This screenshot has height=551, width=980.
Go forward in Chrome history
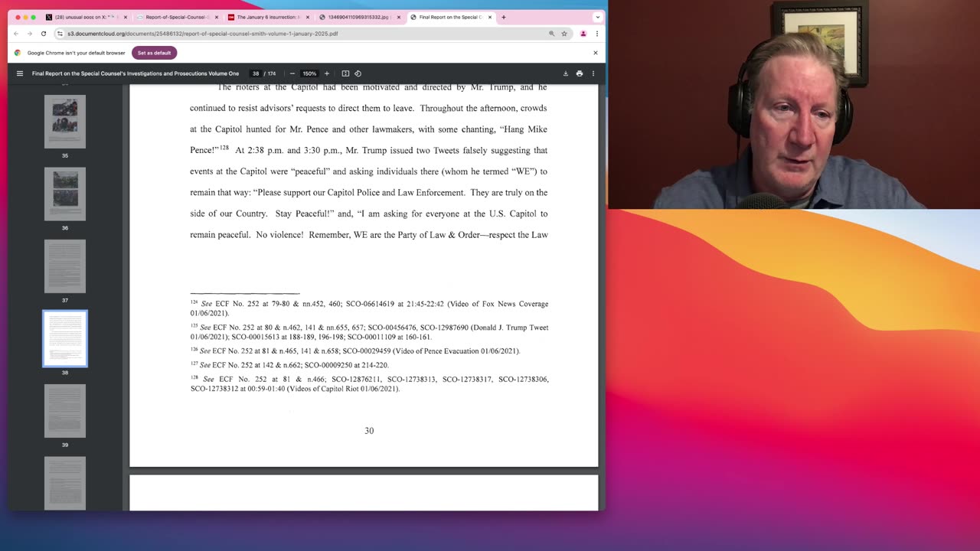30,34
